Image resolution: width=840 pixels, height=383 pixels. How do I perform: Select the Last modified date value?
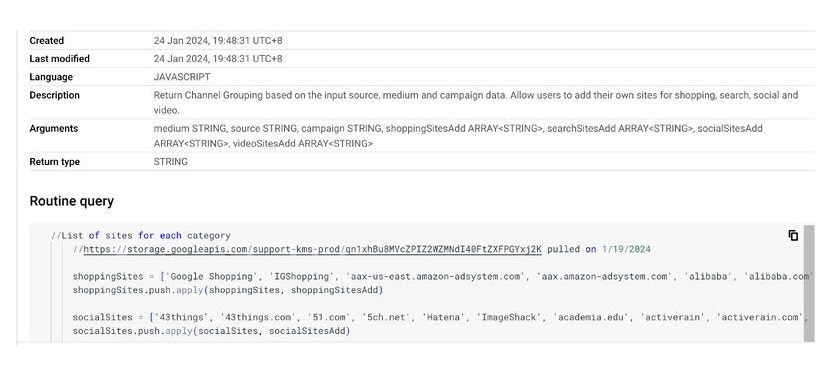tap(218, 59)
